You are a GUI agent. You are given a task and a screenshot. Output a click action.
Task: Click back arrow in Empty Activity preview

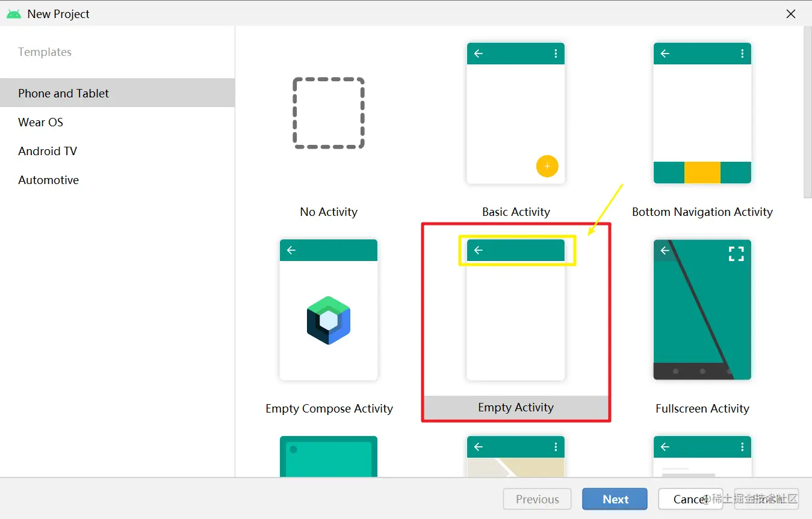[479, 250]
